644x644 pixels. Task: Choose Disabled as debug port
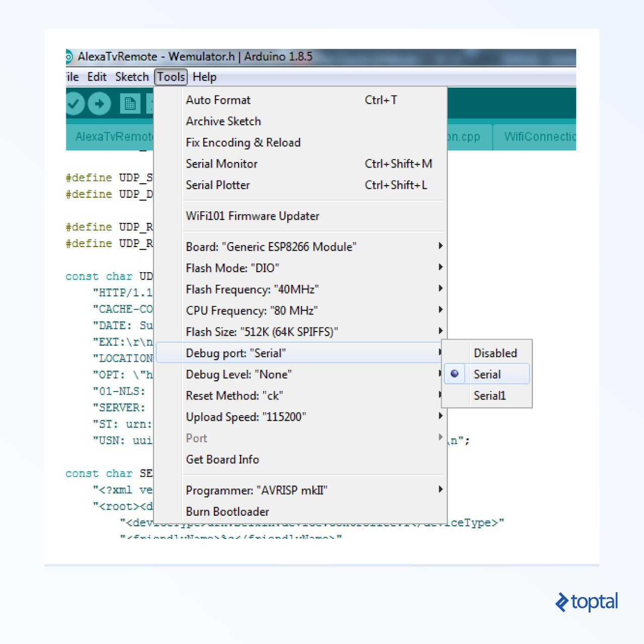(495, 353)
